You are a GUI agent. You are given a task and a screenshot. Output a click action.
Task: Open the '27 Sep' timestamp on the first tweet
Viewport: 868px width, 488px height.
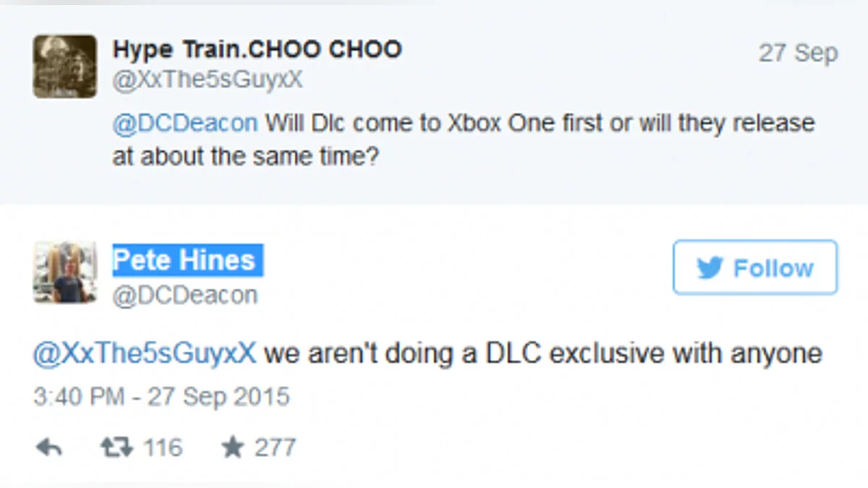click(x=798, y=53)
